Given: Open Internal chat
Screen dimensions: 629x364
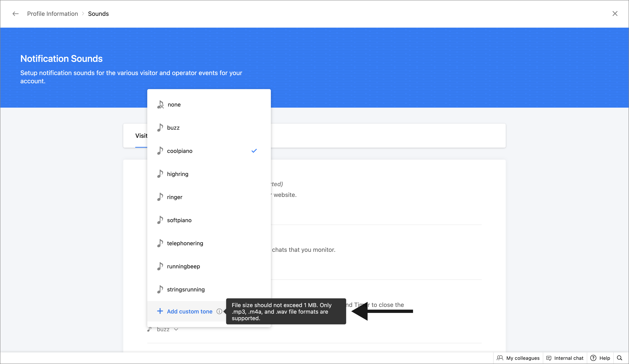Looking at the screenshot, I should point(565,358).
